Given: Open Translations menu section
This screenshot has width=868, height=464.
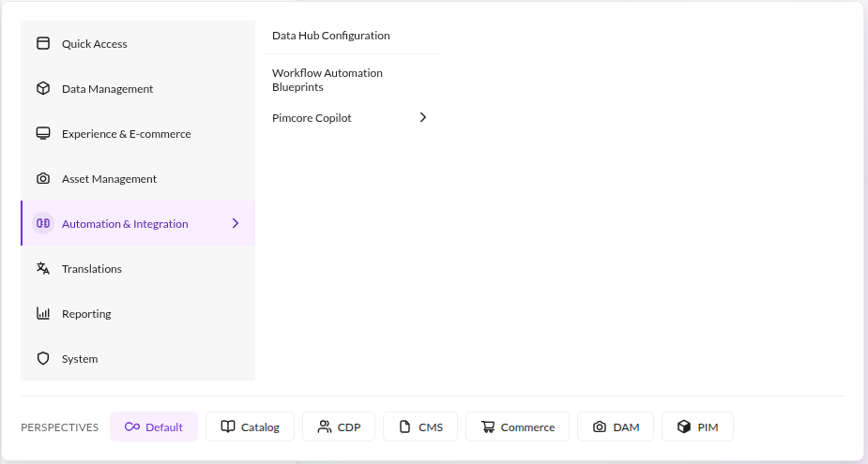Looking at the screenshot, I should [x=138, y=268].
